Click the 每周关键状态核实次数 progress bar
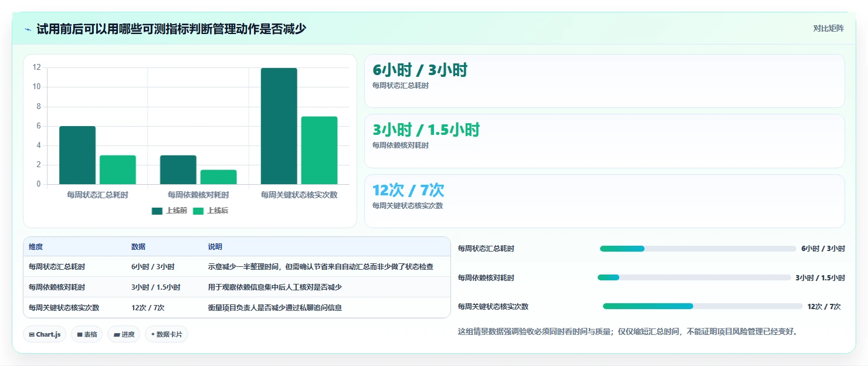 [703, 306]
